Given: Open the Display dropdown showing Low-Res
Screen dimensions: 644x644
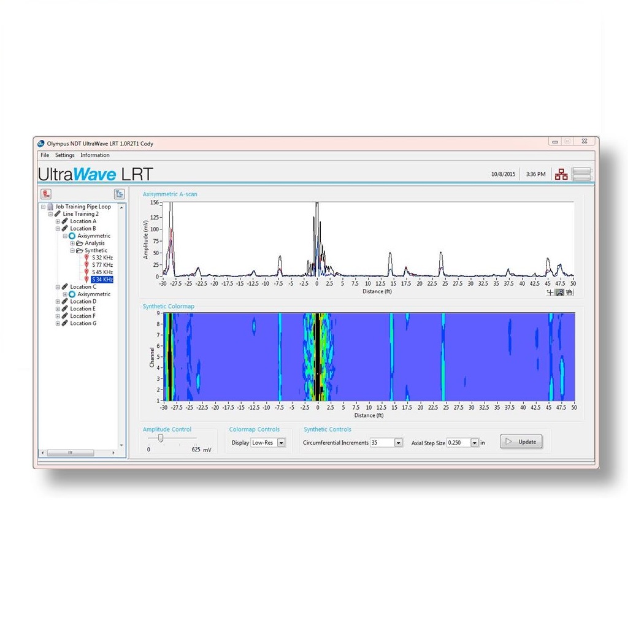Looking at the screenshot, I should (x=281, y=442).
